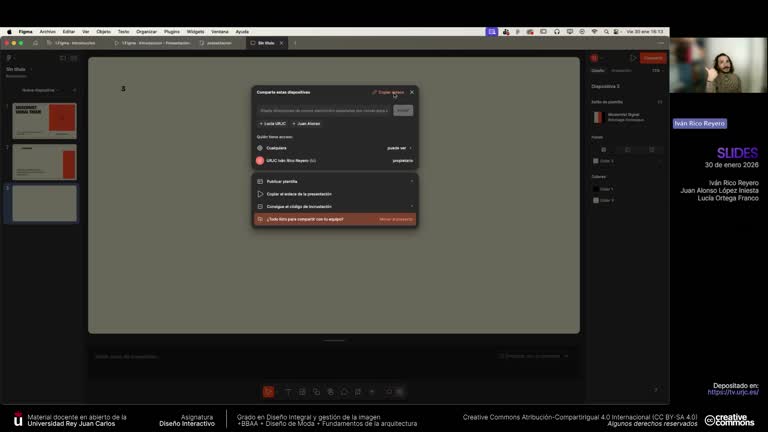Select the Publicar plantilla option
The image size is (768, 432).
click(x=335, y=181)
